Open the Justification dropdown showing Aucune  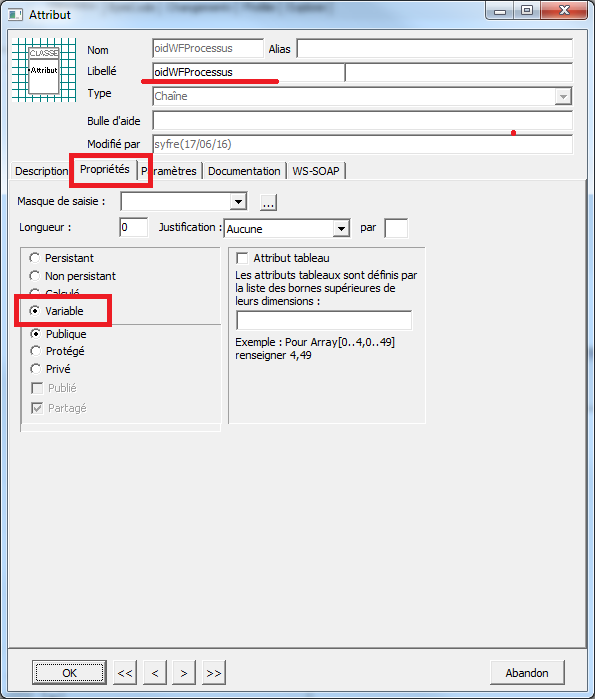point(341,229)
